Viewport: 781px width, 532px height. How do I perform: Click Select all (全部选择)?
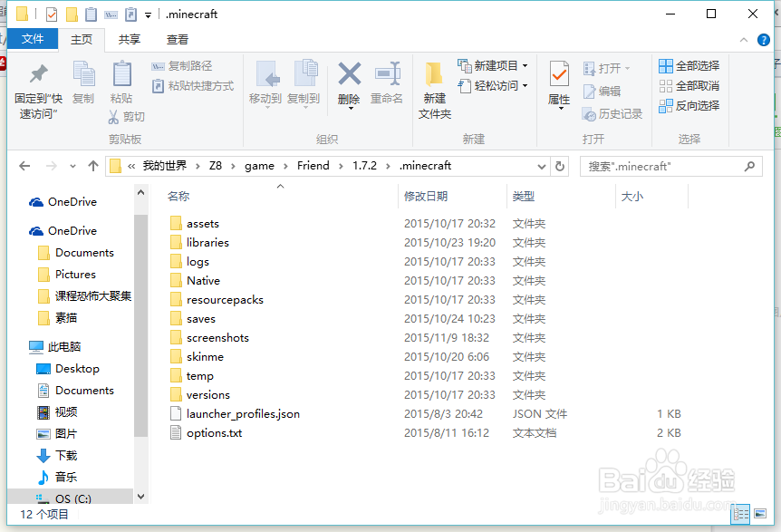(x=689, y=66)
